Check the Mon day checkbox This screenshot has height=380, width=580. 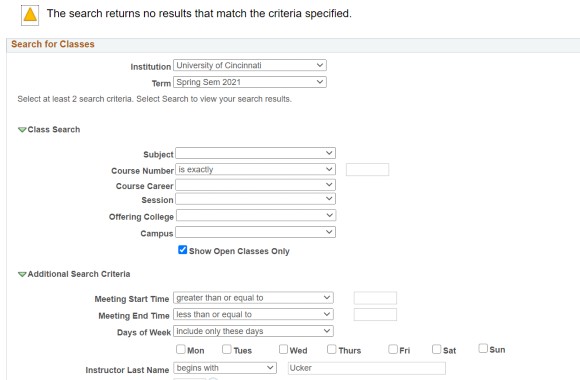181,349
